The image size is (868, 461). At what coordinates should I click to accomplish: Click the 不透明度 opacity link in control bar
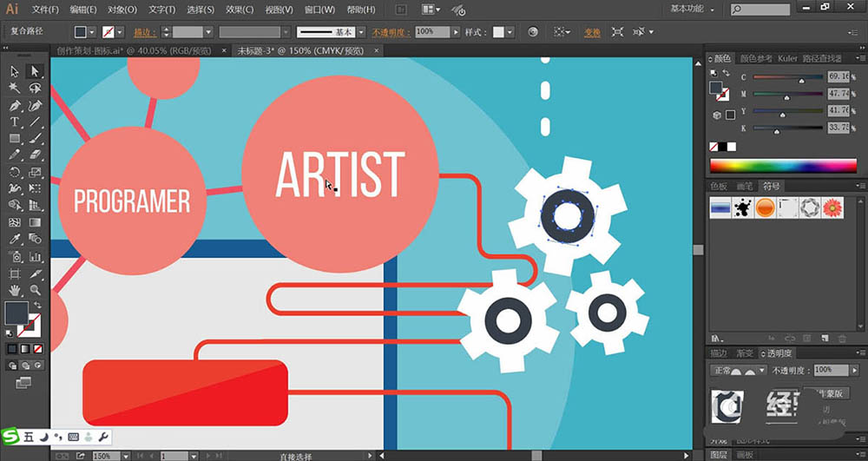391,33
